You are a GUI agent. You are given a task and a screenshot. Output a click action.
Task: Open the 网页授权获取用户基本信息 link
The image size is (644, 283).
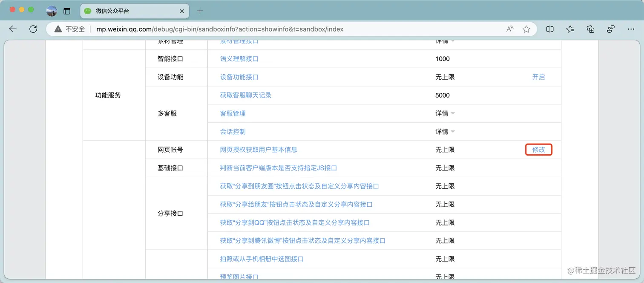coord(258,150)
